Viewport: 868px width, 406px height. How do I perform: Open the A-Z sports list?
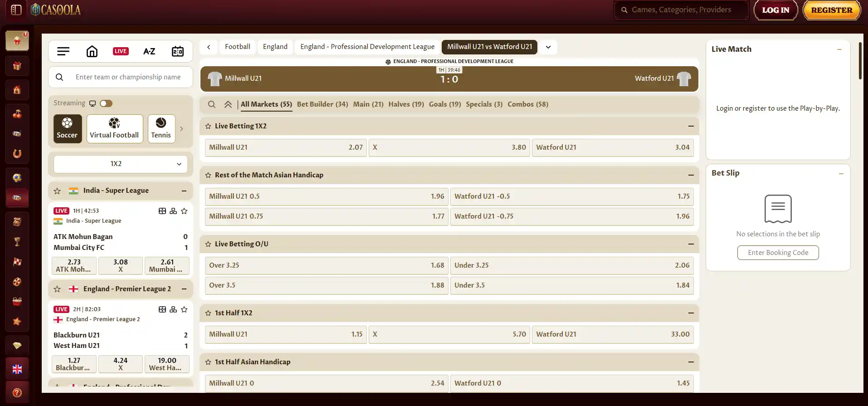[149, 51]
